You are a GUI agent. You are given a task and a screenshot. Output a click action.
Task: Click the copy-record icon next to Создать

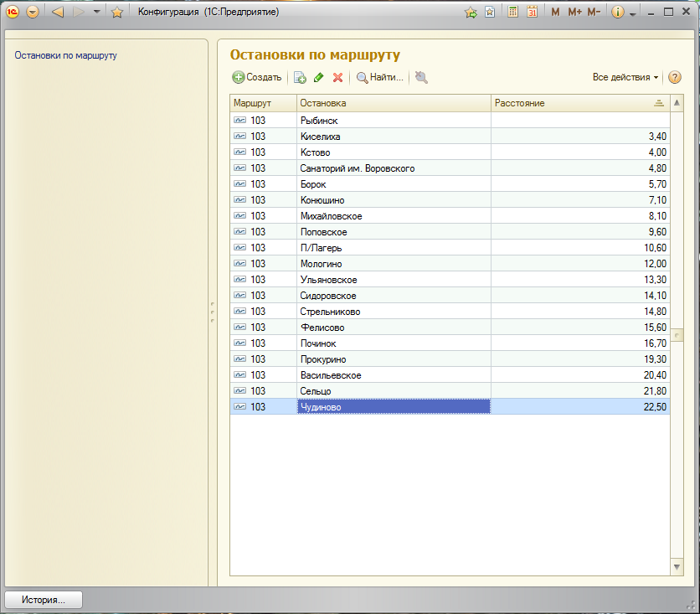[300, 78]
